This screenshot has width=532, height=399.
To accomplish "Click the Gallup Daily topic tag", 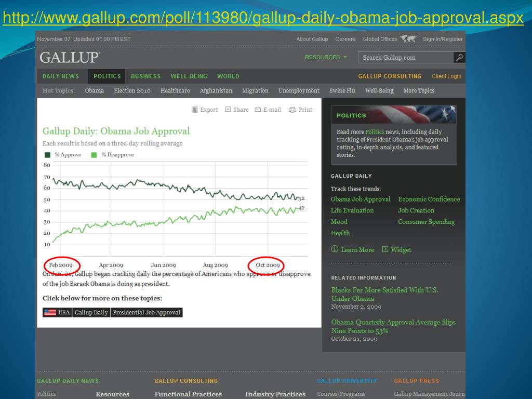I will (91, 312).
